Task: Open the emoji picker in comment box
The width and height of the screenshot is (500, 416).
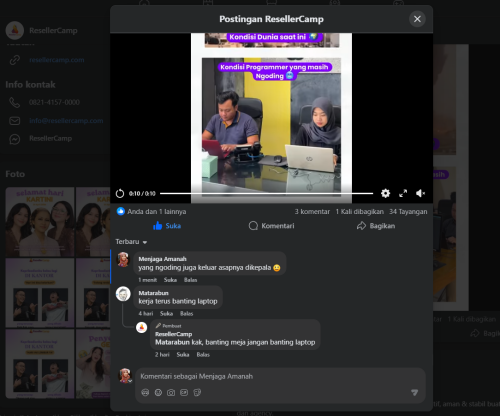Action: [x=158, y=393]
